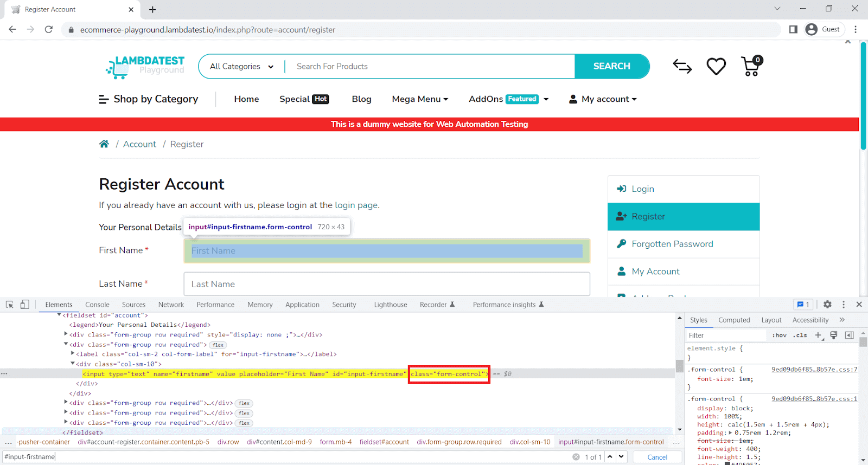Click the compare arrows icon
The width and height of the screenshot is (868, 465).
(682, 66)
